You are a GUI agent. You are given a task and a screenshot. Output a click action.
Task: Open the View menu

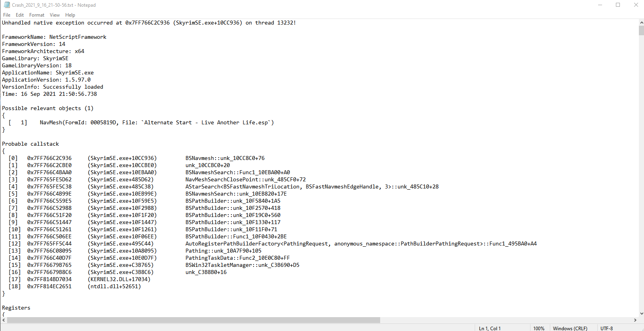(x=55, y=15)
